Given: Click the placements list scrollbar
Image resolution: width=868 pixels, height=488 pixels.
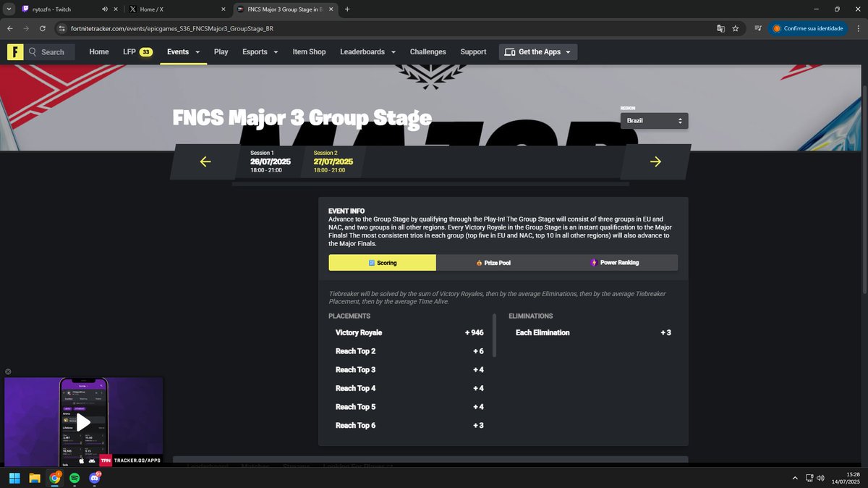Looking at the screenshot, I should (x=495, y=335).
